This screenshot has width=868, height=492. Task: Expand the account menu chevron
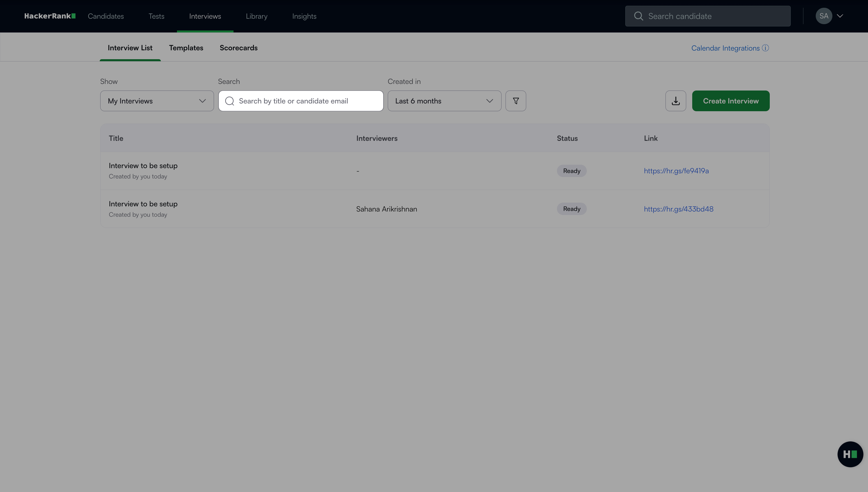pyautogui.click(x=840, y=16)
